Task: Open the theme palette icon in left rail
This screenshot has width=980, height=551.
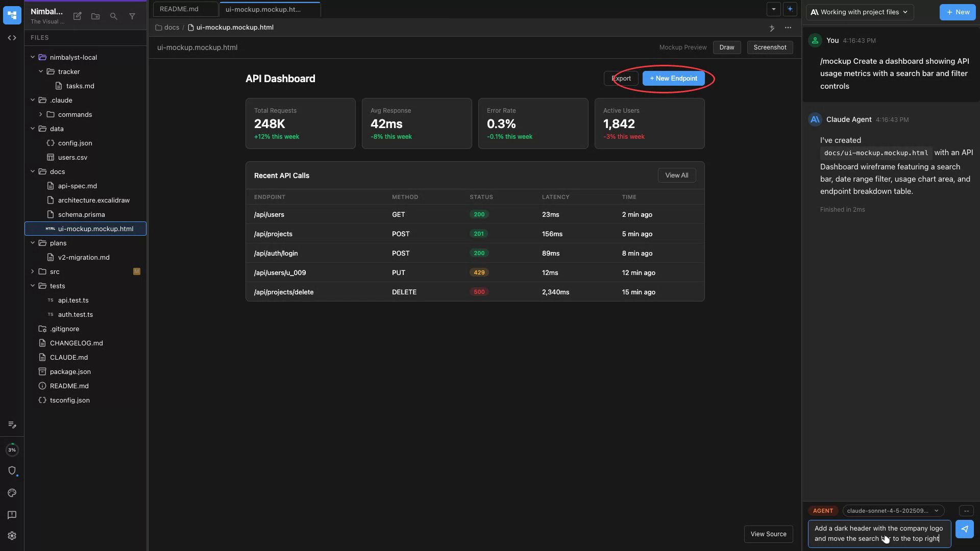Action: (12, 493)
